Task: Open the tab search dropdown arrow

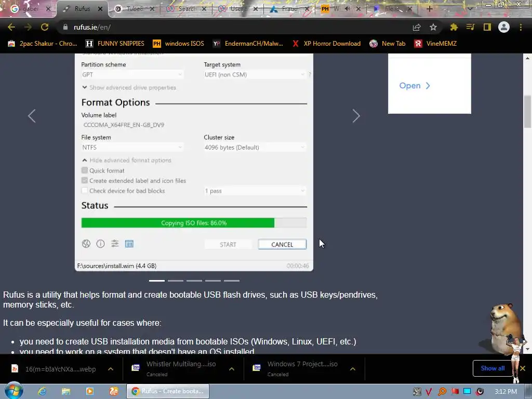Action: pyautogui.click(x=470, y=9)
